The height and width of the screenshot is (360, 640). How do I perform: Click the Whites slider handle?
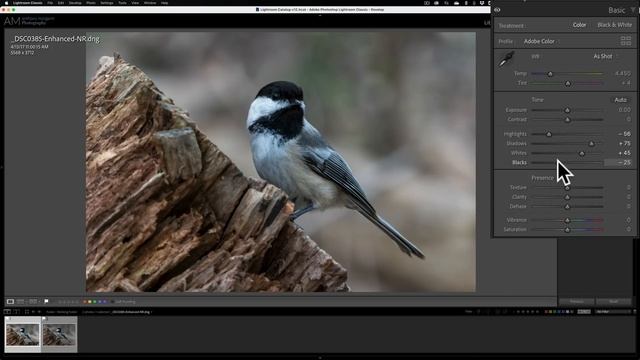click(x=582, y=153)
